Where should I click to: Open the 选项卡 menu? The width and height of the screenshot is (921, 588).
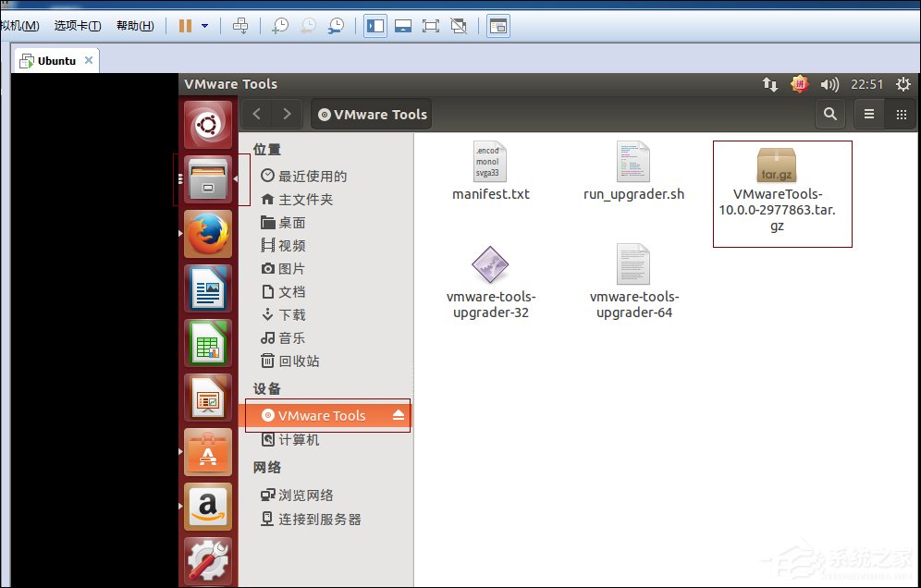[x=76, y=26]
